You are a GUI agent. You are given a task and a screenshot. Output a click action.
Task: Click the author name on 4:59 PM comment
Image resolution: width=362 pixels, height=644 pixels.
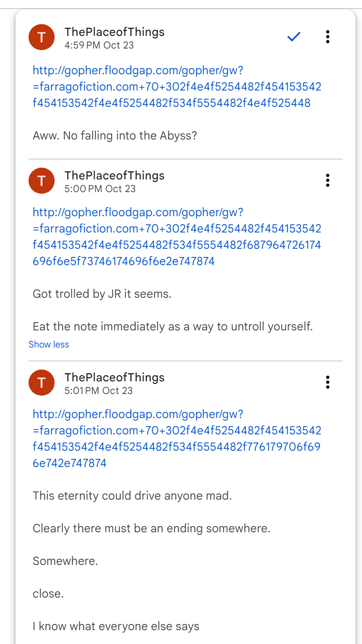pos(115,32)
